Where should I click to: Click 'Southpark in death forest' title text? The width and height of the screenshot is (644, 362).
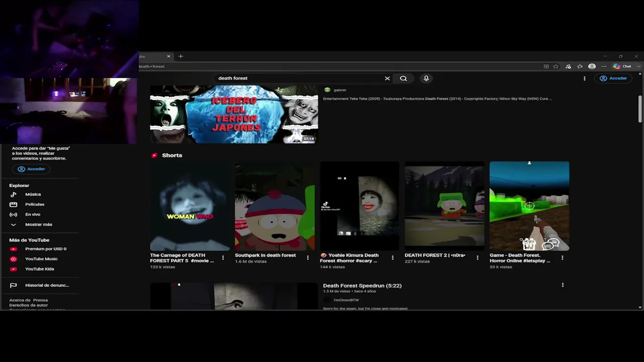click(x=265, y=255)
